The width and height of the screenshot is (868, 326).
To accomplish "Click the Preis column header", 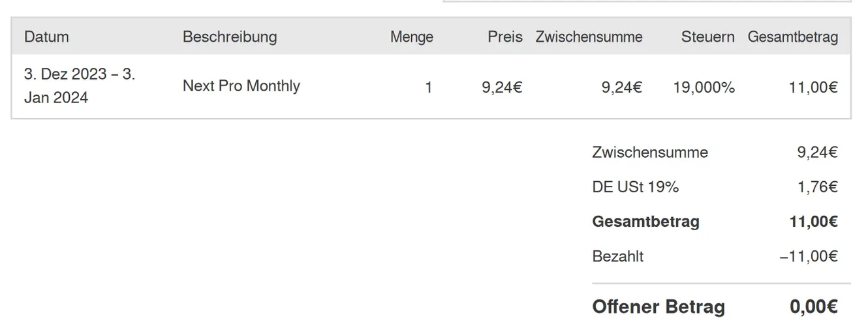I will [x=504, y=37].
